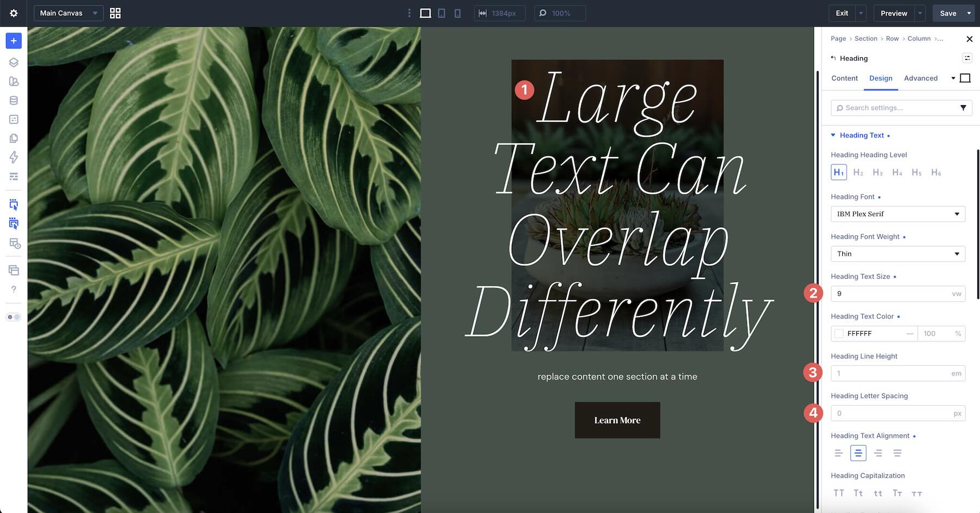Open the Save dropdown arrow

969,13
